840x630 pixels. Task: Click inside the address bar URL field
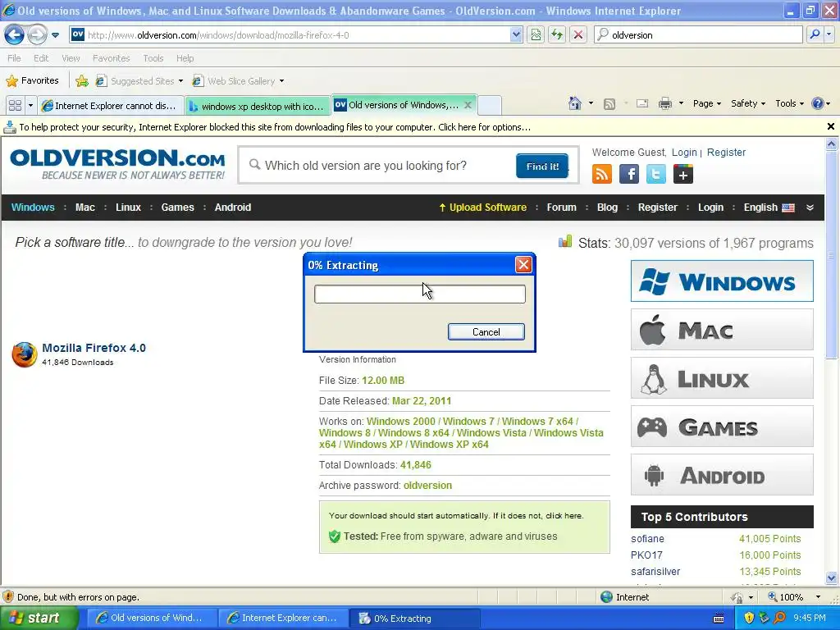pyautogui.click(x=297, y=34)
